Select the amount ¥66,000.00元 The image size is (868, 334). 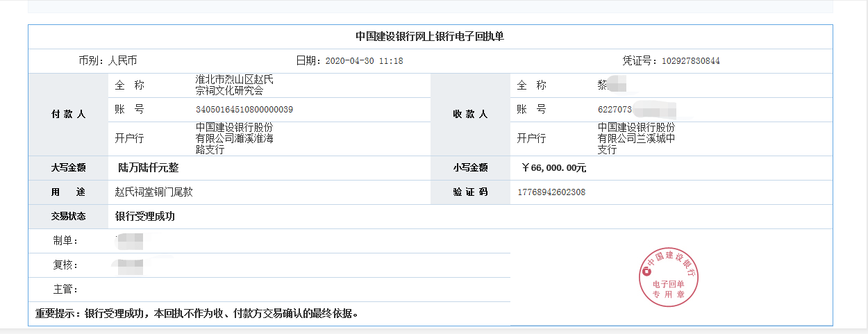click(x=553, y=167)
